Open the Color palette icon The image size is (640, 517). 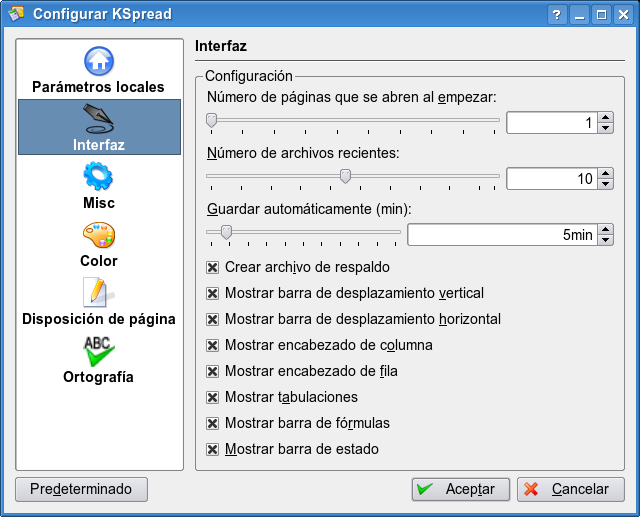pyautogui.click(x=98, y=235)
